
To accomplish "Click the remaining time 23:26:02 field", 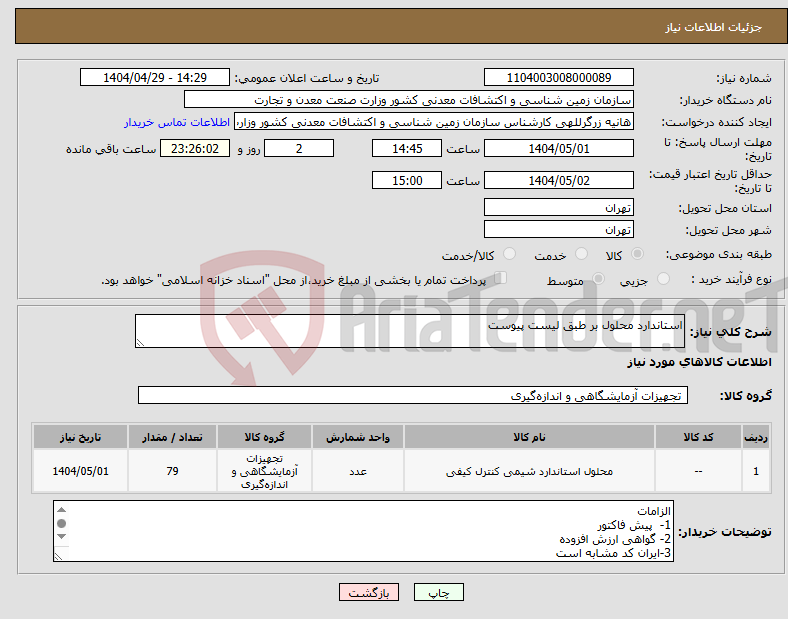I will tap(195, 149).
